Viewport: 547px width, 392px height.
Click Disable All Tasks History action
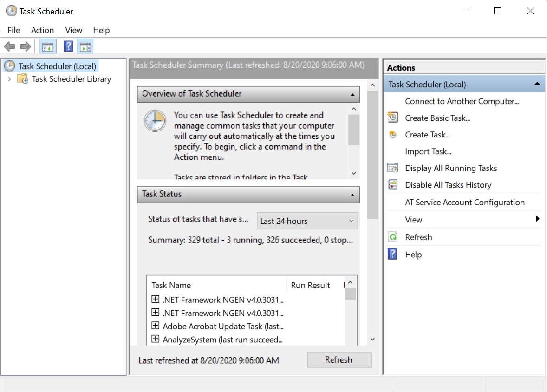pyautogui.click(x=448, y=185)
